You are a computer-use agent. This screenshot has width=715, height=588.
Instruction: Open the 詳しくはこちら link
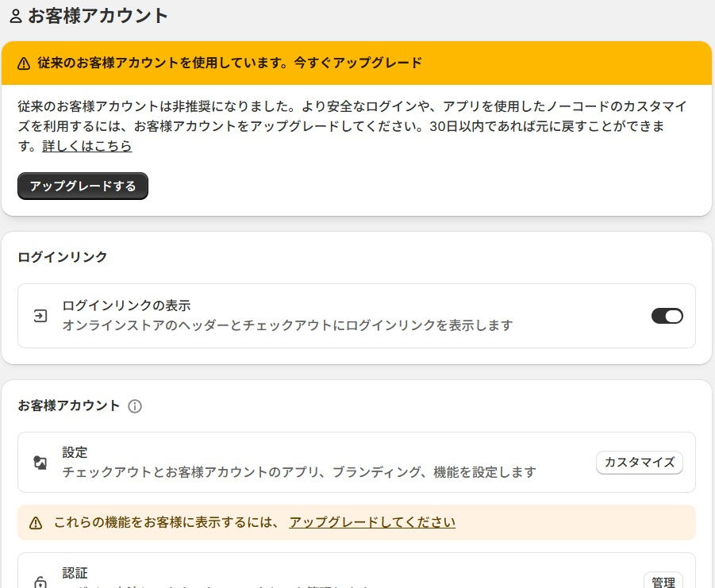(x=86, y=146)
